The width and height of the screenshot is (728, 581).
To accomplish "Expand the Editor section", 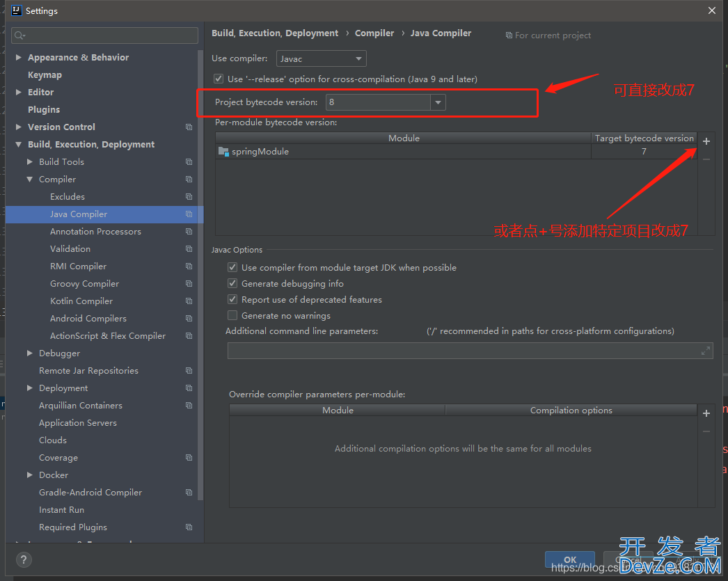I will click(x=19, y=92).
